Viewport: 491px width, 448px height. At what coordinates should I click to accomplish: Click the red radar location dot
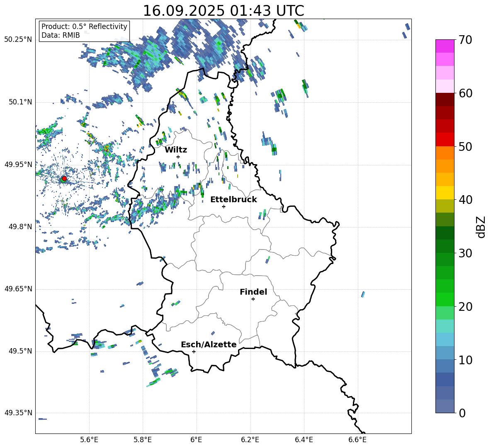pos(64,178)
